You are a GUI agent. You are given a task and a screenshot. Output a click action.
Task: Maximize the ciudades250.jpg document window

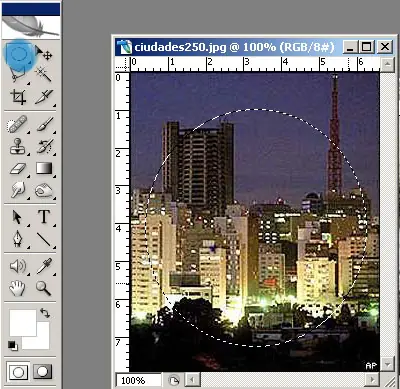[367, 47]
